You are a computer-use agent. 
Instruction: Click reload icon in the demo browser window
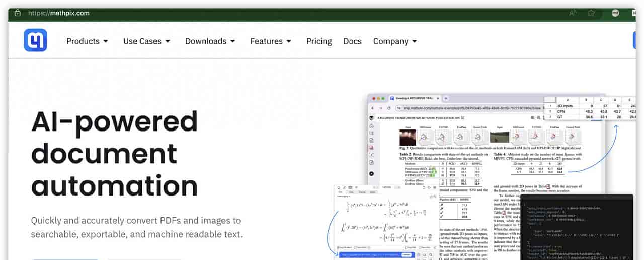point(389,108)
